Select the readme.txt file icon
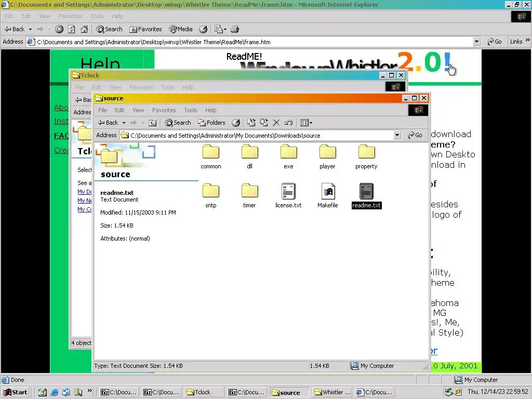This screenshot has height=399, width=532. (366, 191)
